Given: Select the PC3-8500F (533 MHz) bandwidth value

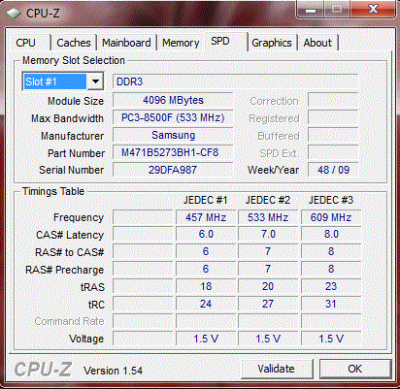Looking at the screenshot, I should pos(173,118).
